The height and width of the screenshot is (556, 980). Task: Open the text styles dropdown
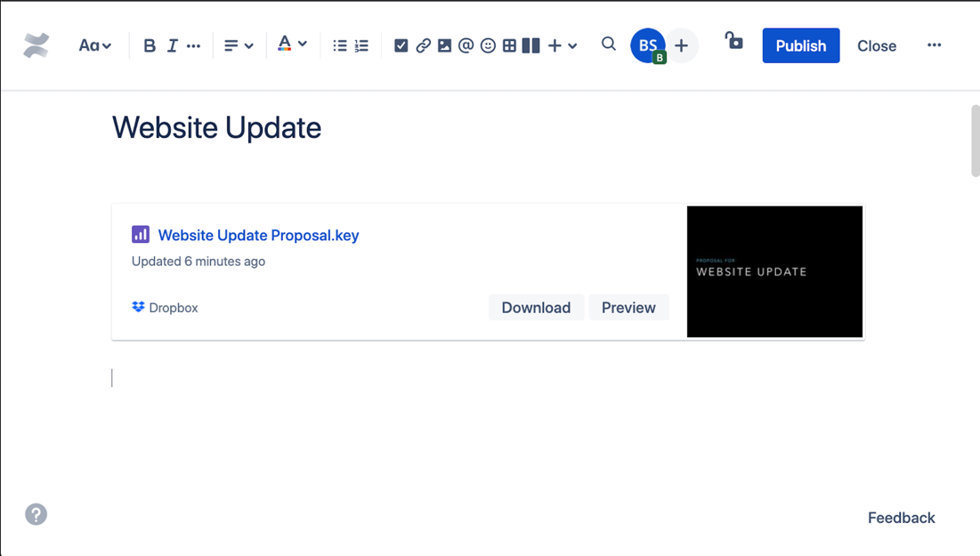pos(94,44)
